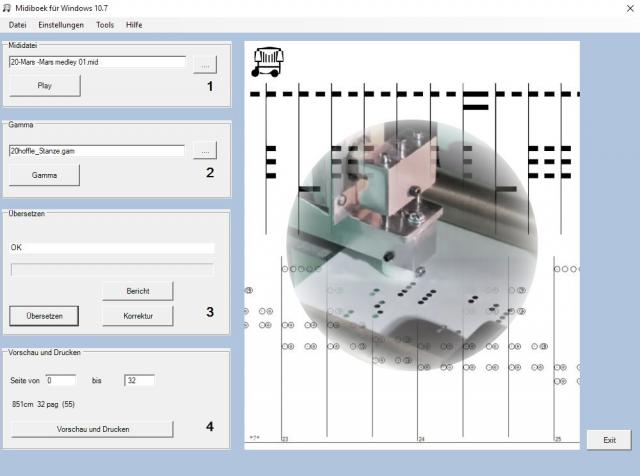
Task: Open the Hilfe menu
Action: 134,24
